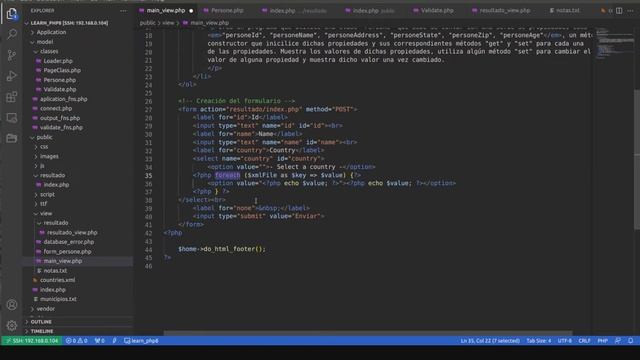Screen dimensions: 640x360
Task: Open the Run and Debug view icon
Action: (x=12, y=76)
